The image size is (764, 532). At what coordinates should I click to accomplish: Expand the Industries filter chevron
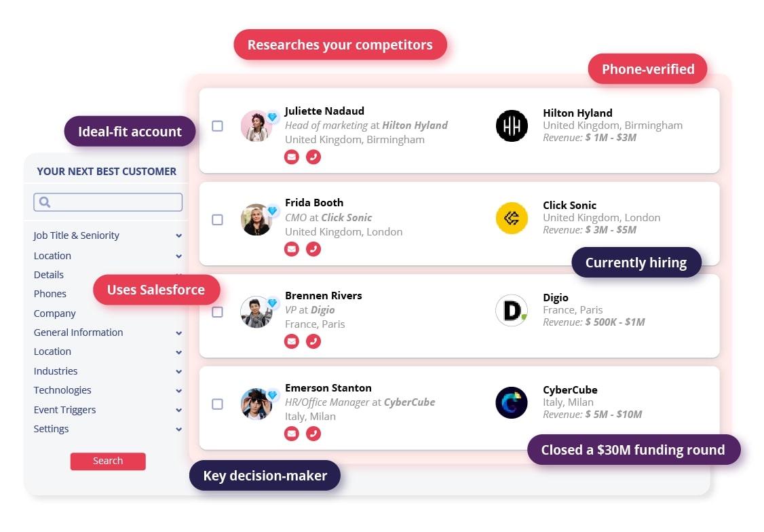[179, 372]
